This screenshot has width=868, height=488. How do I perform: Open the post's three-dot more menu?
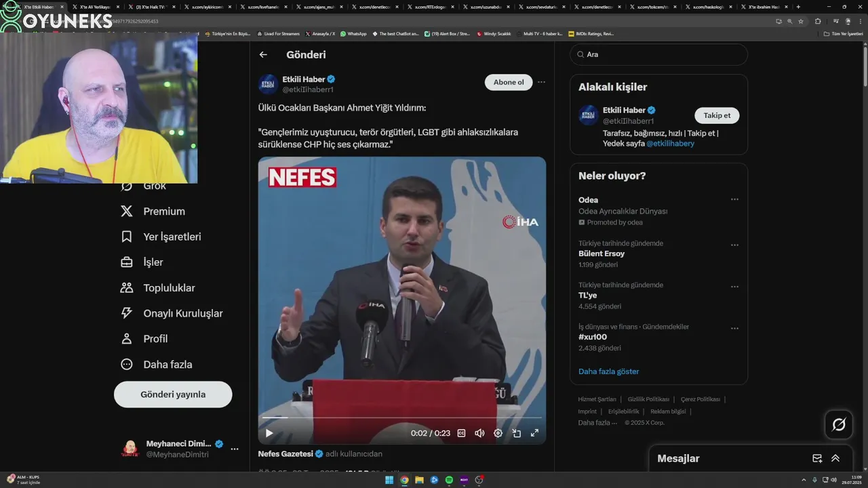[x=541, y=82]
